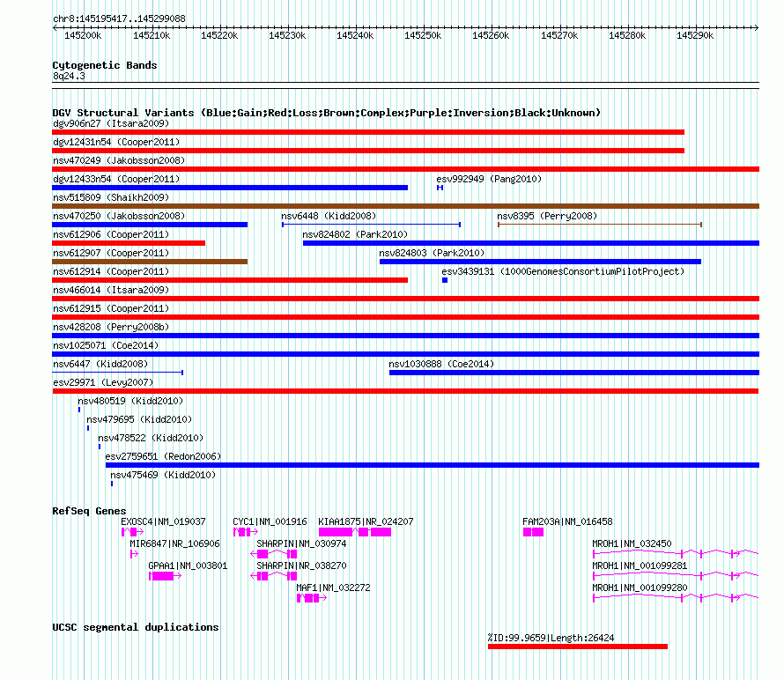784x680 pixels.
Task: Select the nsv612907 (Cooper2011) brown bar
Action: click(150, 262)
